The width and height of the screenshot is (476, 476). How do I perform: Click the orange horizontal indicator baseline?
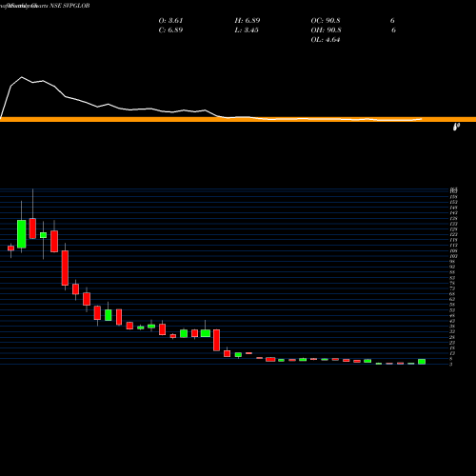[x=238, y=119]
